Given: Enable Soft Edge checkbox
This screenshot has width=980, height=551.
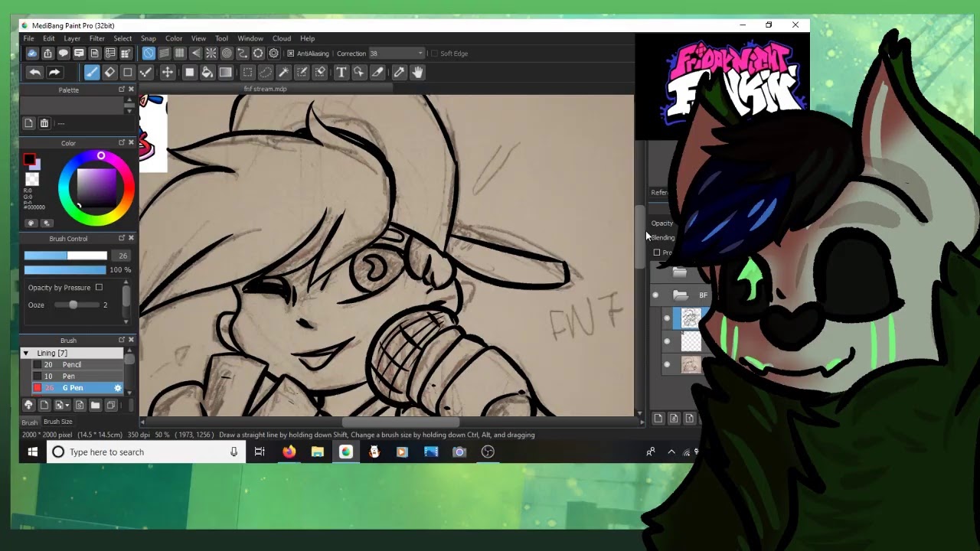Looking at the screenshot, I should tap(434, 54).
